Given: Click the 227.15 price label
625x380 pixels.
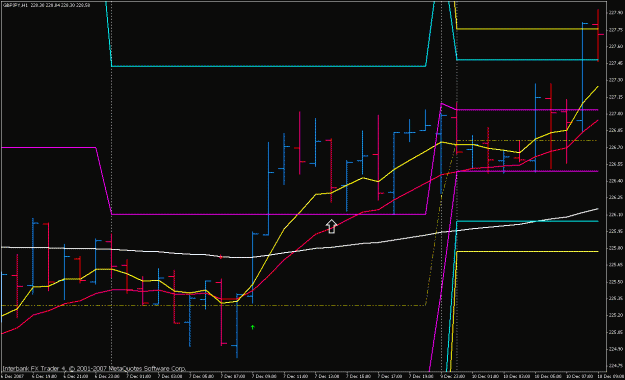Looking at the screenshot, I should 616,97.
